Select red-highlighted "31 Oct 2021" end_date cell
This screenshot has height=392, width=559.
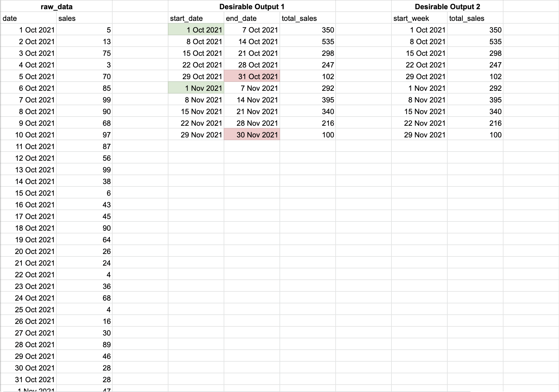(x=252, y=76)
